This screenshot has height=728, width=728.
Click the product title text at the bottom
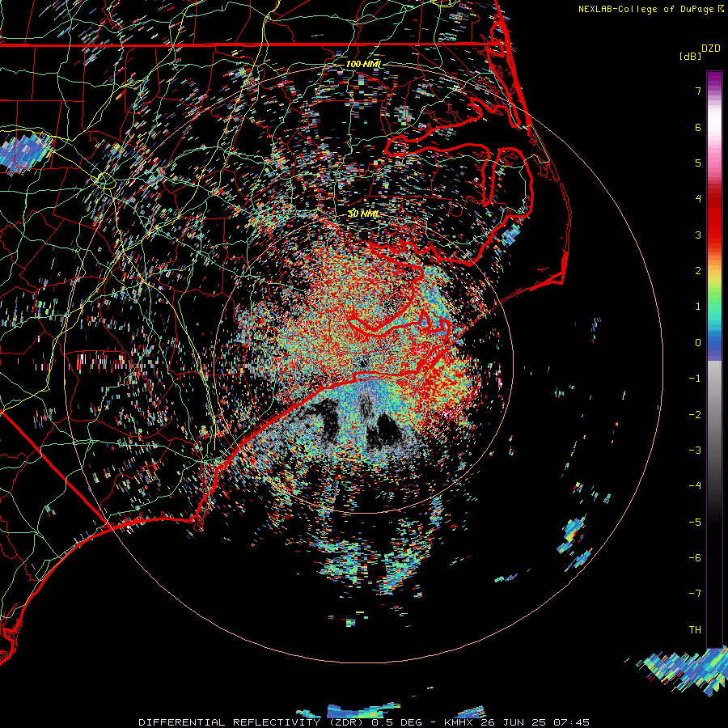point(364,722)
